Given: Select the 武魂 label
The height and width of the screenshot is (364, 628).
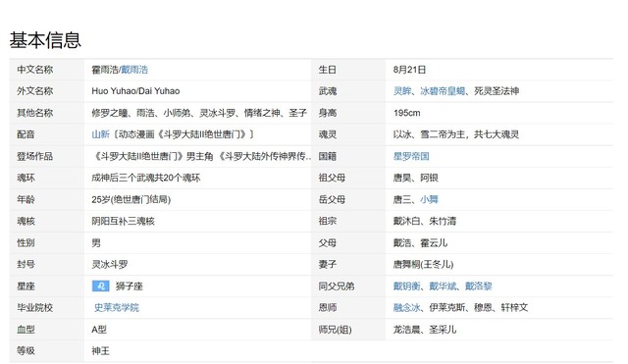Looking at the screenshot, I should click(x=327, y=91).
